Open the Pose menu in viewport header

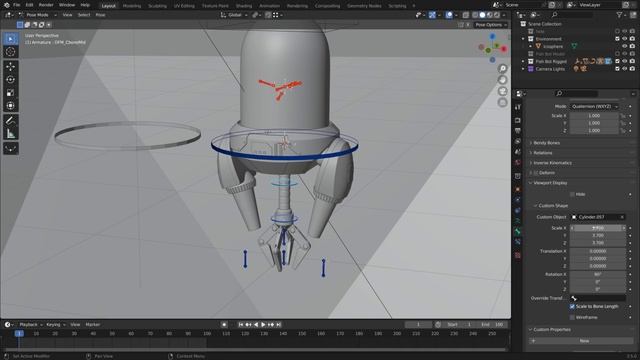[100, 15]
